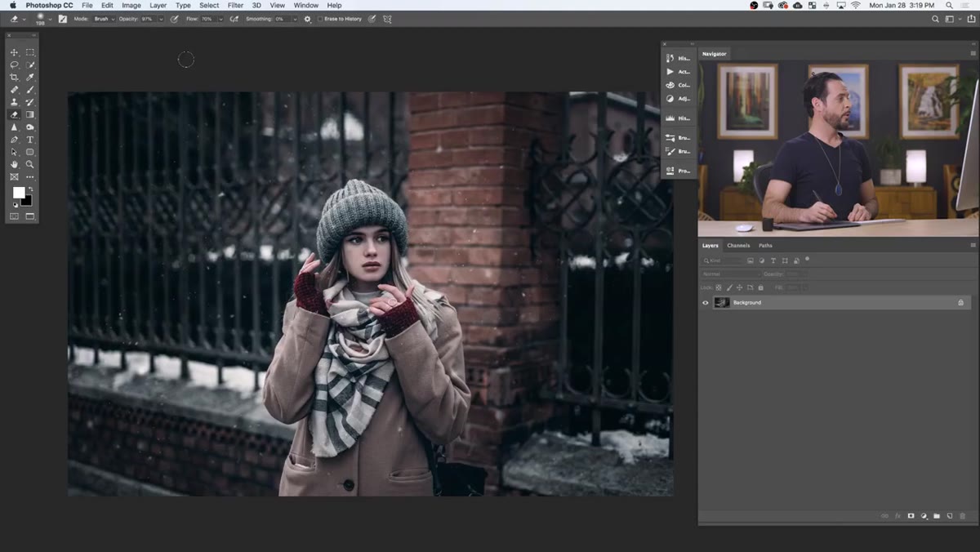980x552 pixels.
Task: Open collapsed Properties panel
Action: pos(678,171)
